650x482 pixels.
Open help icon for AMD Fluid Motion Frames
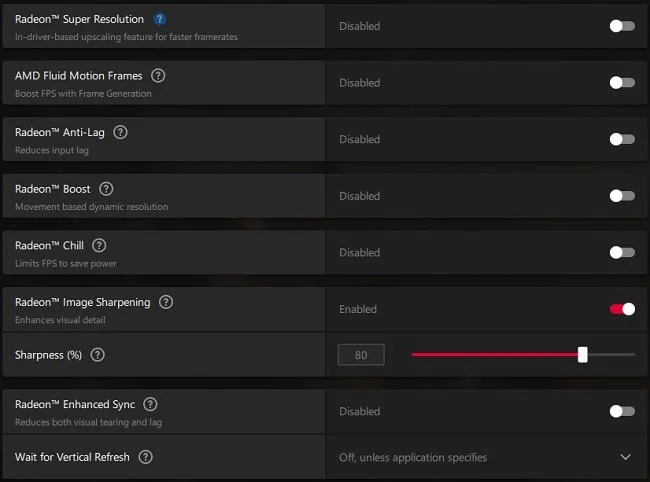tap(158, 75)
